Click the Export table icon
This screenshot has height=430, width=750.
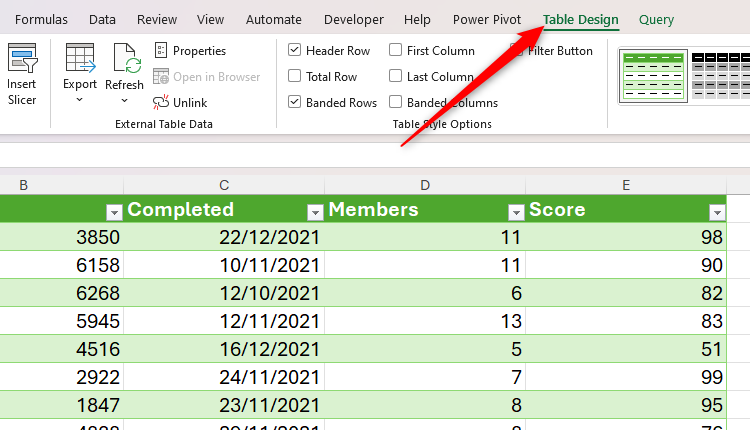click(x=80, y=60)
